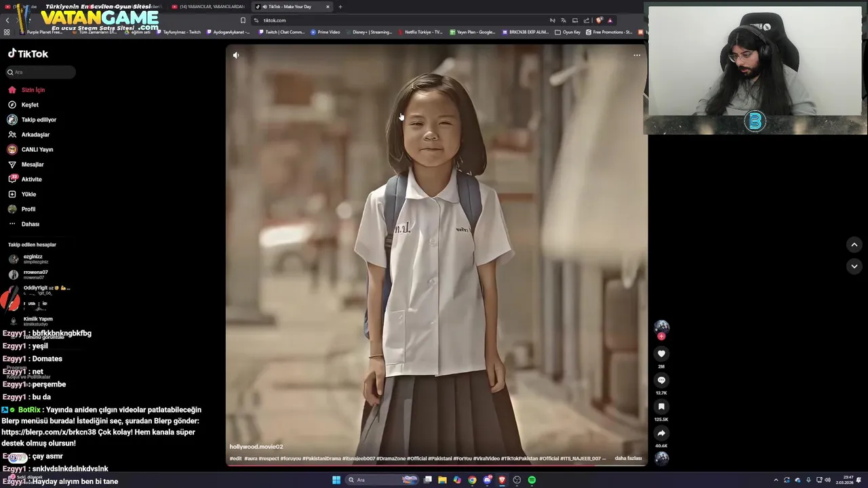Switch to the 'YABANCILAR' YouTube tab
The image size is (868, 488).
point(209,7)
